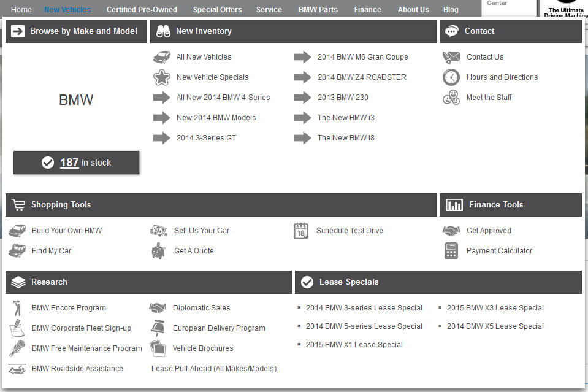Image resolution: width=588 pixels, height=392 pixels.
Task: Open the Get Approved link
Action: tap(489, 231)
